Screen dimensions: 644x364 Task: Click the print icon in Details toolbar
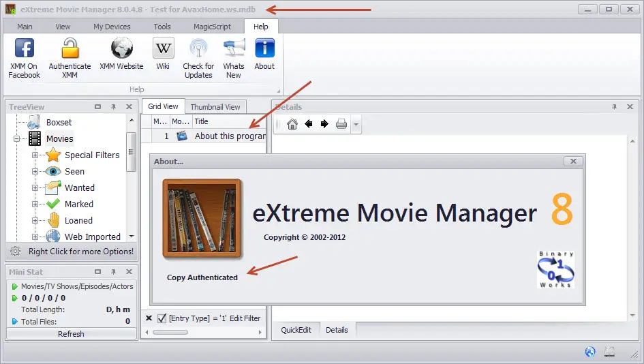click(x=341, y=124)
